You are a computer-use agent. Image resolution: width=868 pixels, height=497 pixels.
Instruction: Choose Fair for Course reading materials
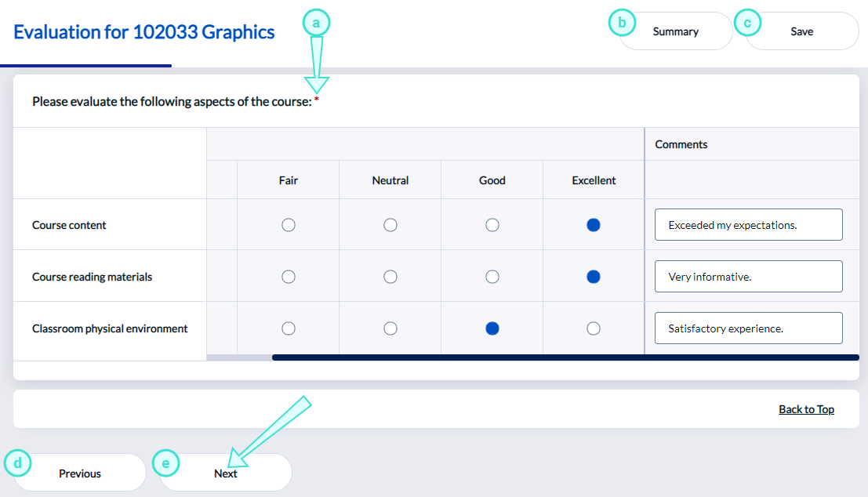pyautogui.click(x=289, y=277)
